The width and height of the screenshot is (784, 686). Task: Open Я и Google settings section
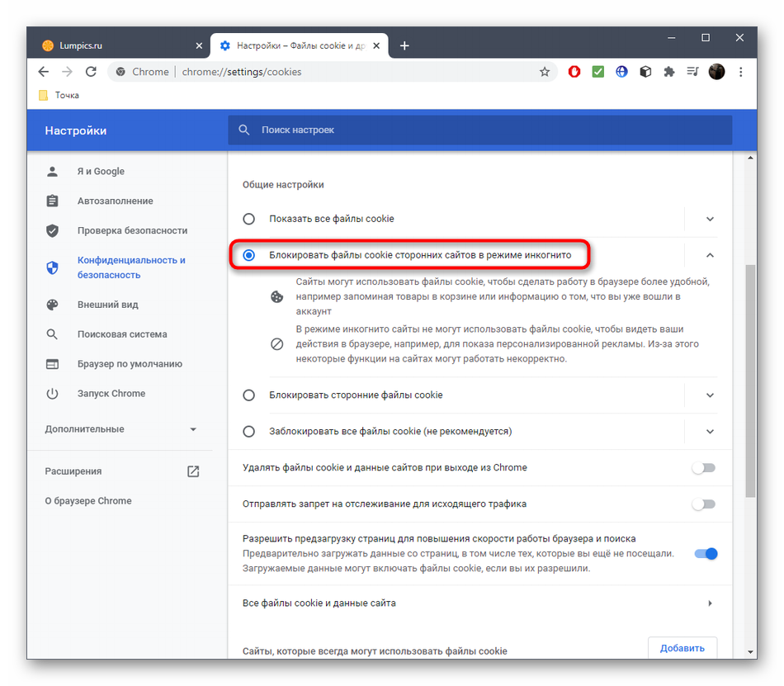101,172
